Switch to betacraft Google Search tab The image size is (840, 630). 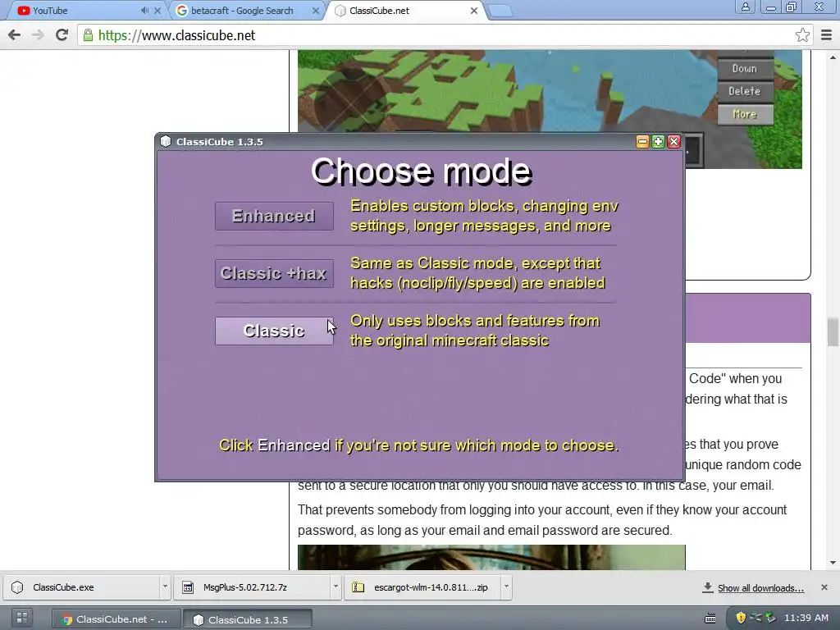[242, 11]
